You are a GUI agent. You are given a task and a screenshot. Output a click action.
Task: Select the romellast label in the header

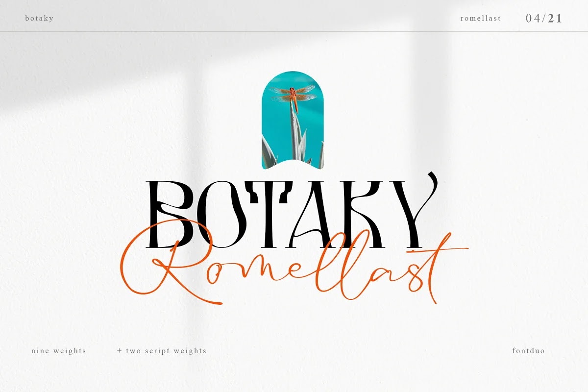(x=480, y=18)
